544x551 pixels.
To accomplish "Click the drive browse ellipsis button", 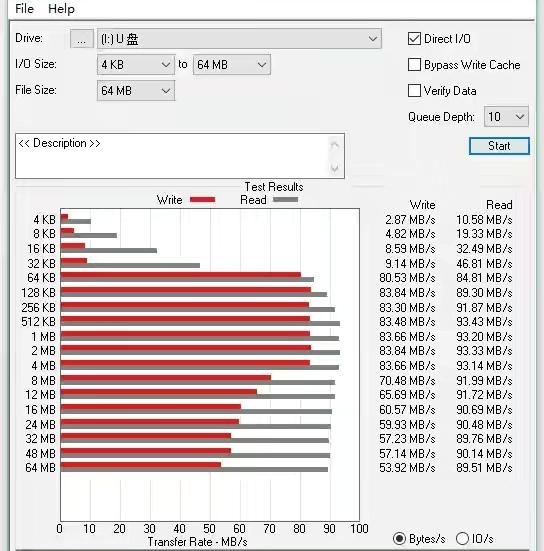I will tap(82, 39).
